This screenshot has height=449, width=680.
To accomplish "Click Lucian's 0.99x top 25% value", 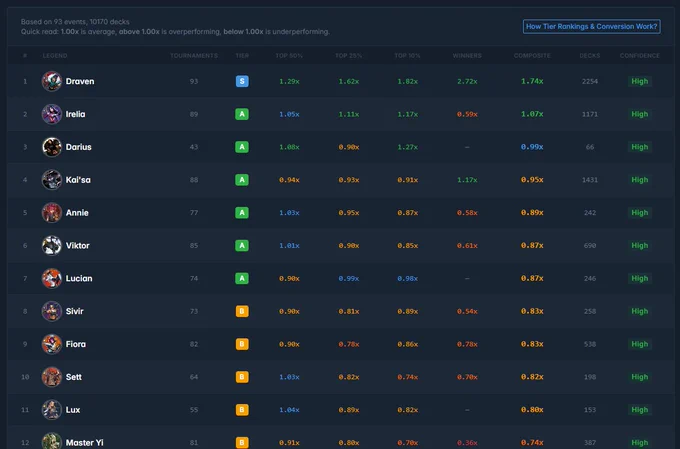I will pos(349,279).
